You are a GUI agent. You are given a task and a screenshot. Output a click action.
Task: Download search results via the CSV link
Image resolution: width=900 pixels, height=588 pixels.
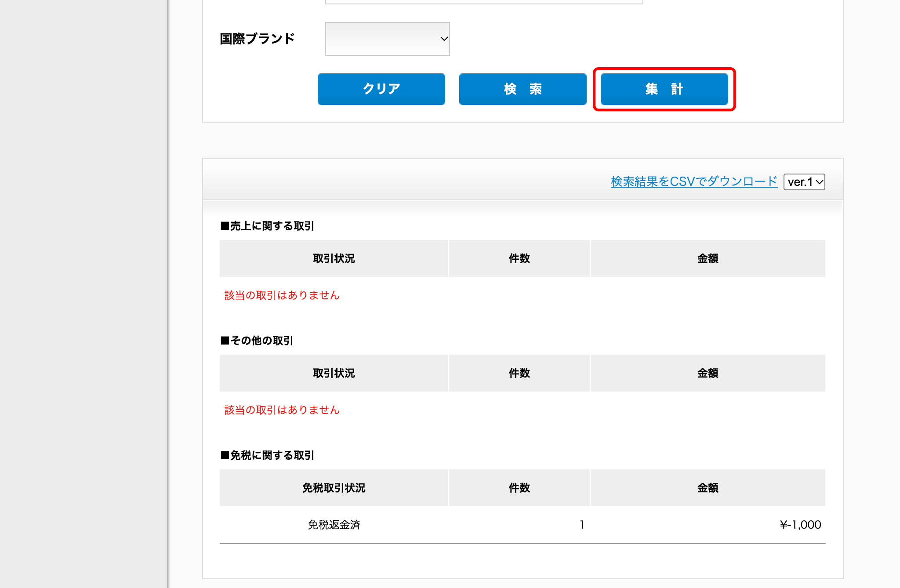[x=694, y=181]
